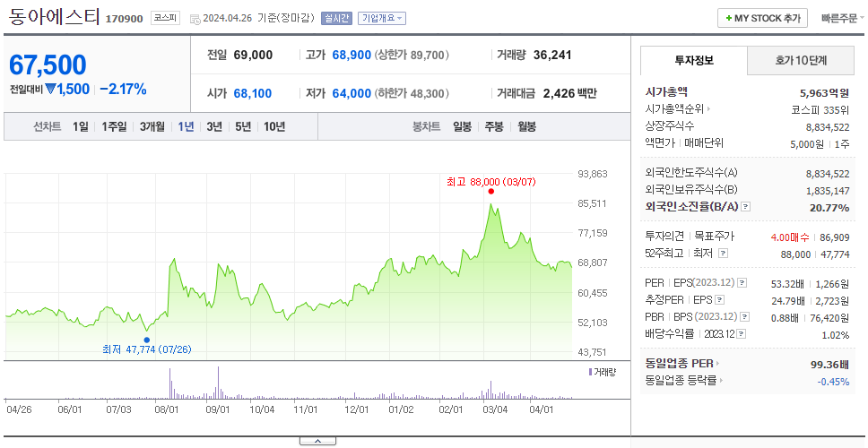Click the market cap value 5,963억원
Screen dimensions: 868x448
[x=825, y=93]
